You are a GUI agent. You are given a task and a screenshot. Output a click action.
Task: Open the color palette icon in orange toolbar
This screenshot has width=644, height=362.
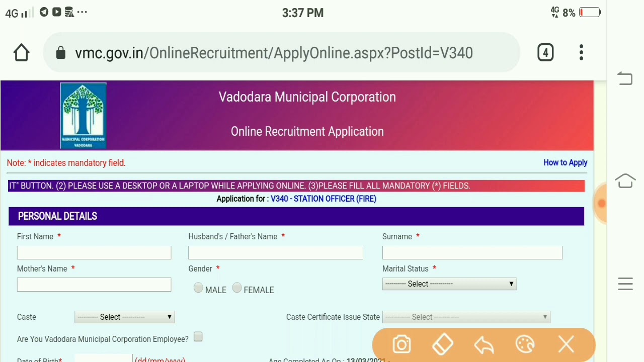[x=525, y=344]
